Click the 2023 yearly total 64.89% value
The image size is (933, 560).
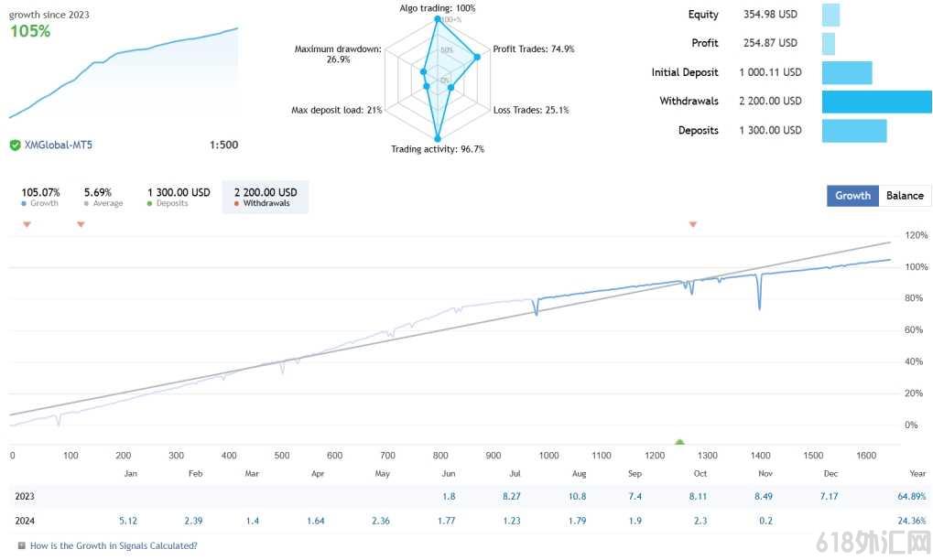click(912, 496)
